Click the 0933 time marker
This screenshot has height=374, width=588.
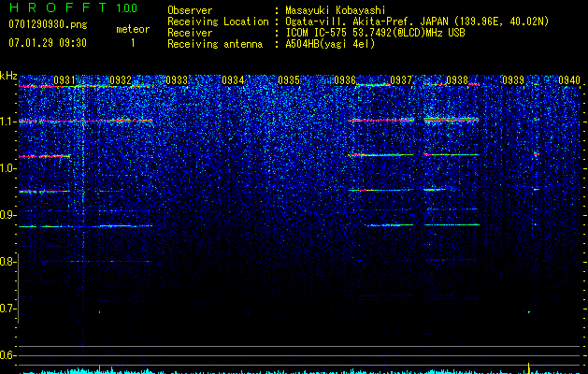[x=177, y=80]
